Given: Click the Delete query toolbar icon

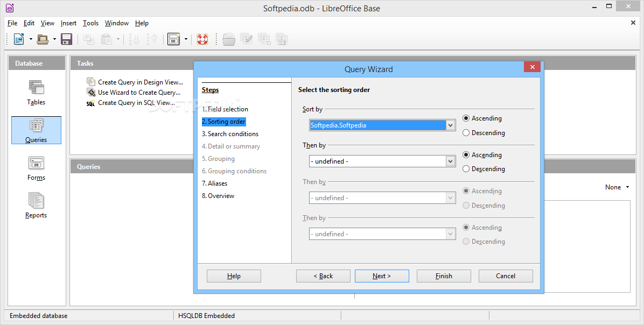Looking at the screenshot, I should pos(264,39).
